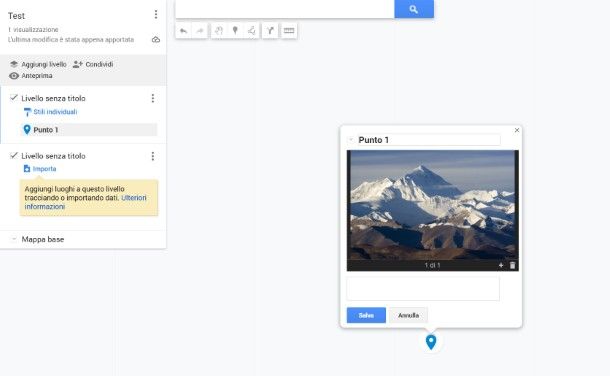Click the blue search button
This screenshot has height=376, width=610.
[414, 9]
